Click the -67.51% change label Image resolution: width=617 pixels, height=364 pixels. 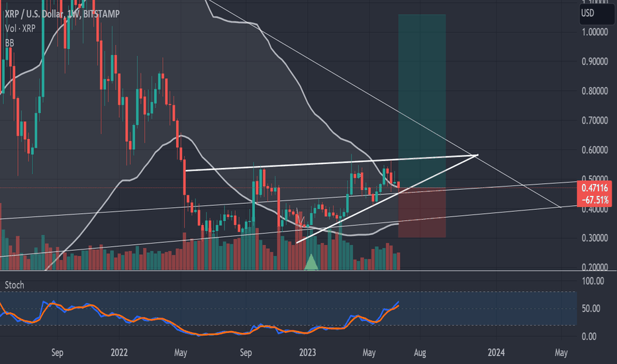coord(594,200)
